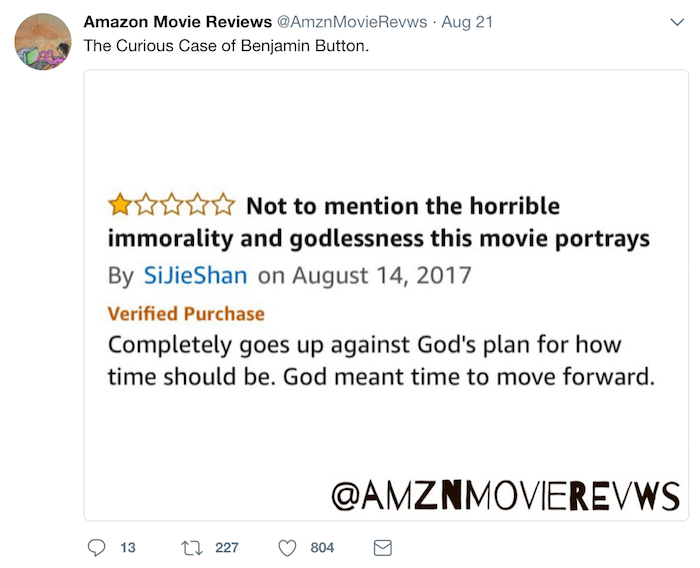Click the 13 replies count
Image resolution: width=700 pixels, height=568 pixels.
click(128, 547)
